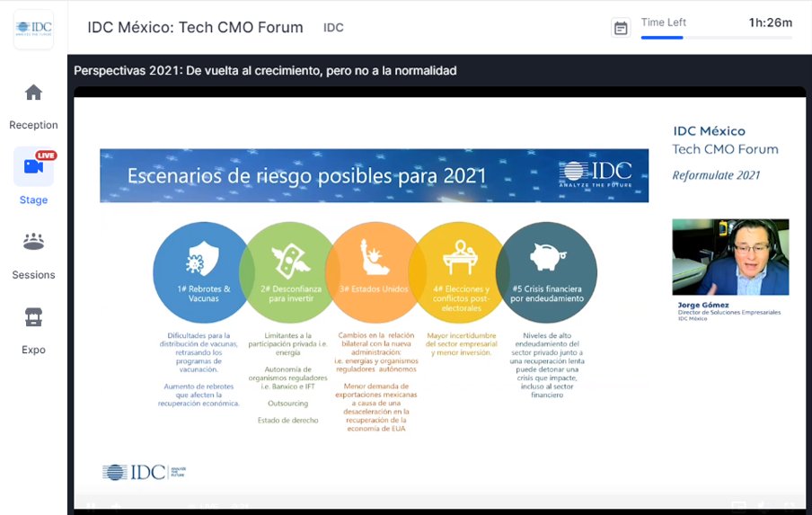Click the 'IDC México: Tech CMO Forum' title
812x515 pixels.
tap(195, 28)
